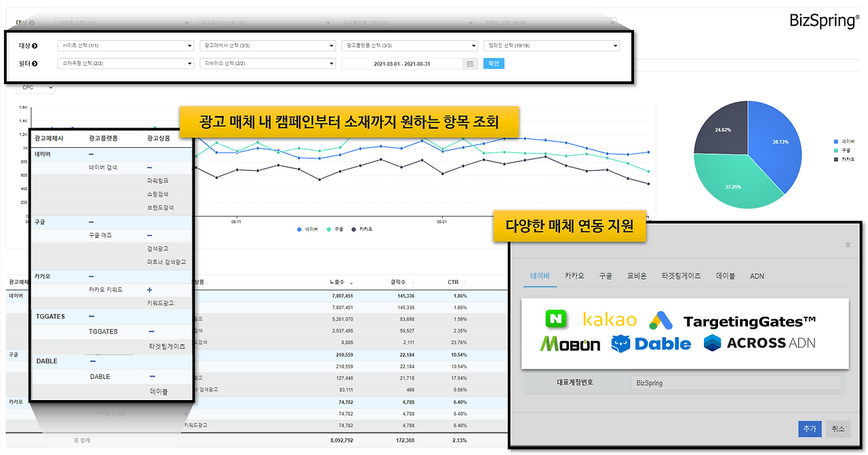Click the 172,308 total clicks cell
This screenshot has width=868, height=455.
(405, 440)
